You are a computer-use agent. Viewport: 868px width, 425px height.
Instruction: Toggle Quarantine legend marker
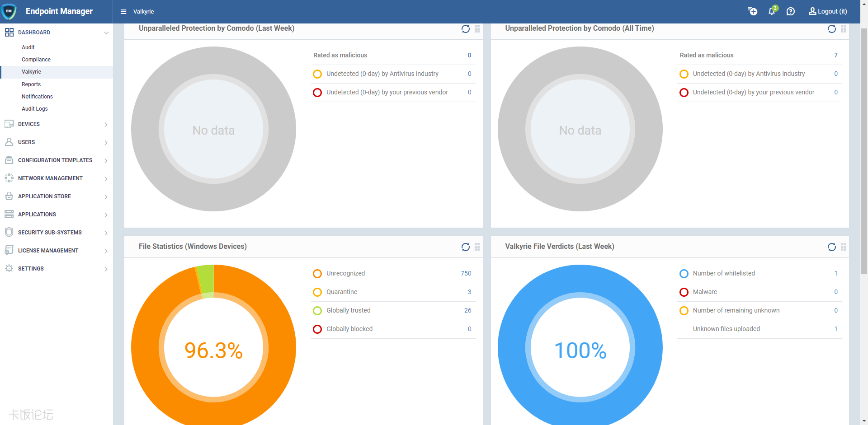point(317,292)
